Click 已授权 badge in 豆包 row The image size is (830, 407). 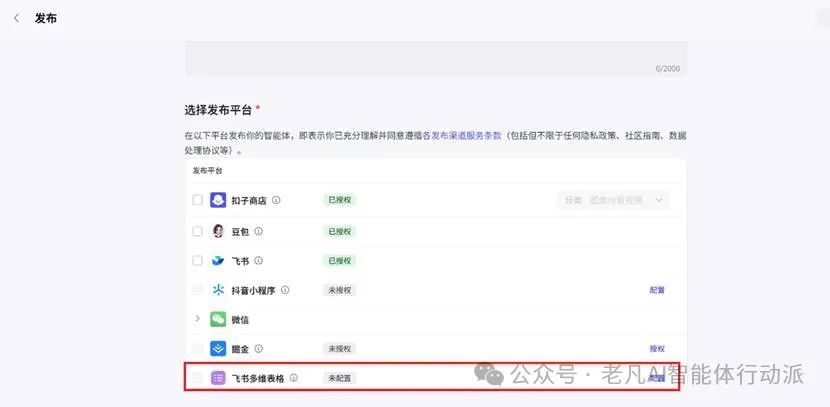pos(339,231)
